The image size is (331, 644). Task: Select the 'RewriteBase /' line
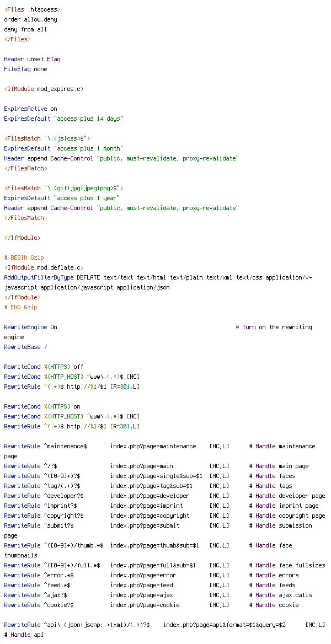pos(25,347)
